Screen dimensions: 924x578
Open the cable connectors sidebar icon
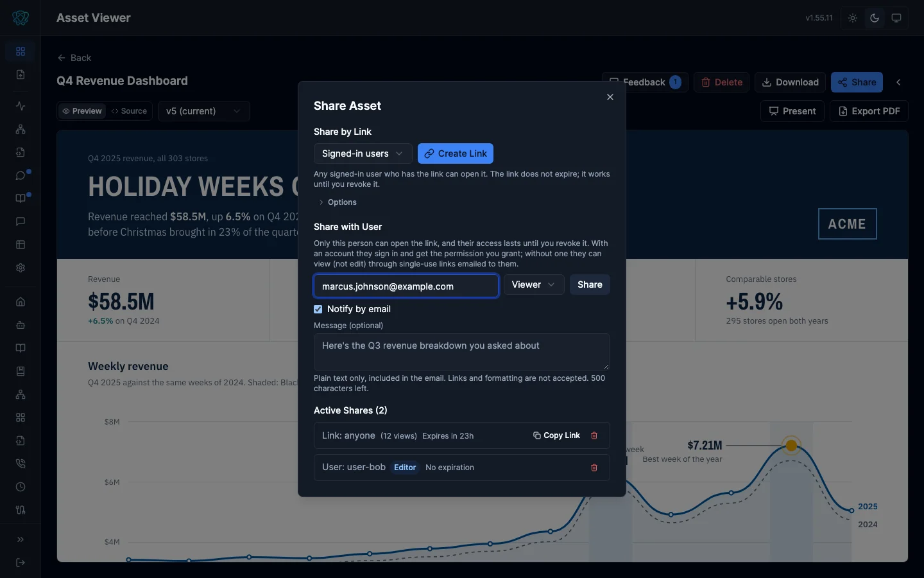pos(21,510)
